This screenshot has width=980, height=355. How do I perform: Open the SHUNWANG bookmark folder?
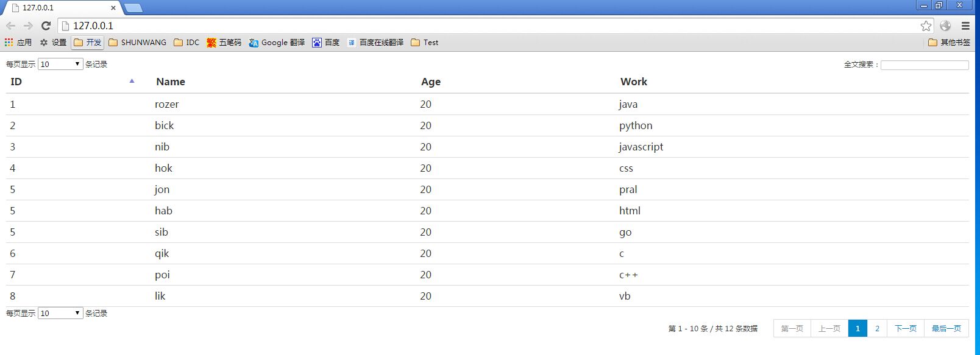(x=138, y=42)
